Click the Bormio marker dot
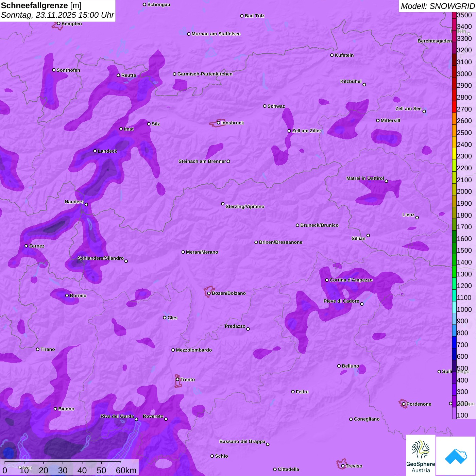This screenshot has width=476, height=476. tap(67, 295)
